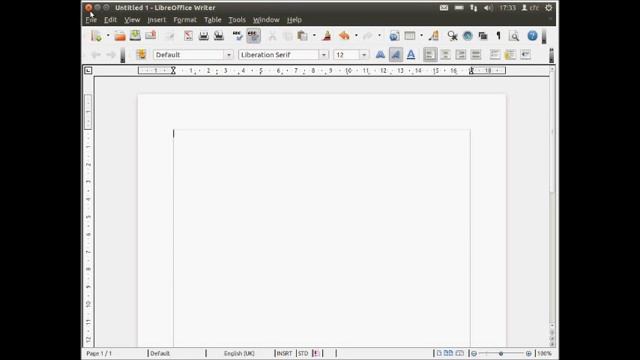Run the Spelling and Grammar check
This screenshot has height=360, width=640.
(238, 36)
